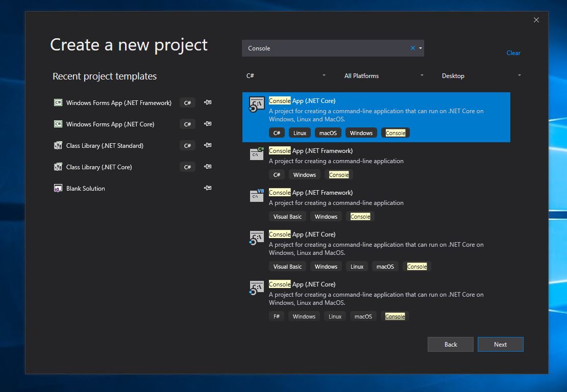Click the VB Console App (.NET Framework) icon
Screen dimensions: 567x392
pyautogui.click(x=257, y=195)
